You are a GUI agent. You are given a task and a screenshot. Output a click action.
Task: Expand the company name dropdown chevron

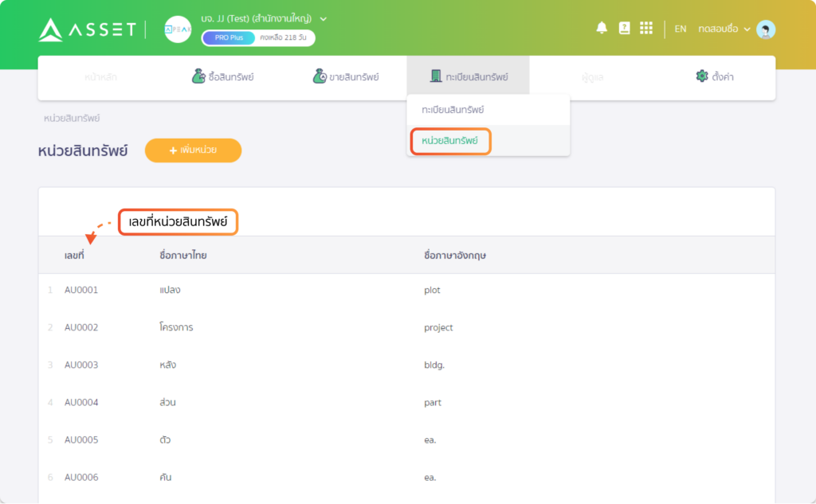coord(324,19)
